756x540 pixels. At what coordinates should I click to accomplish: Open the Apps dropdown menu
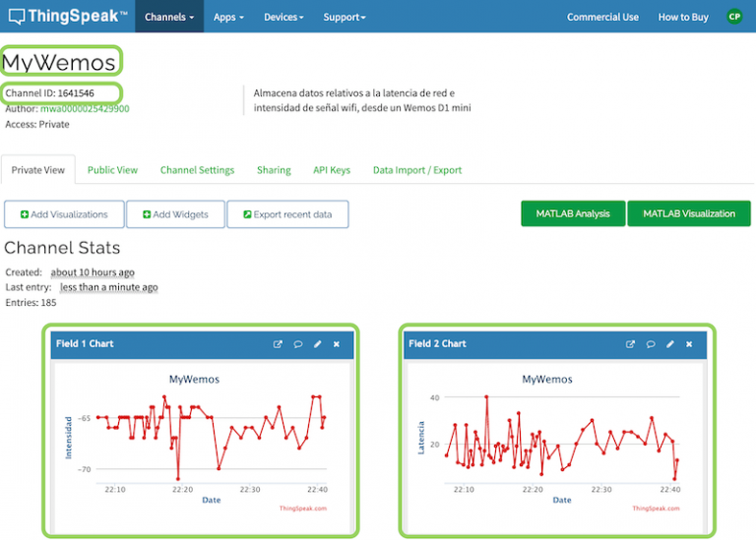[x=228, y=17]
